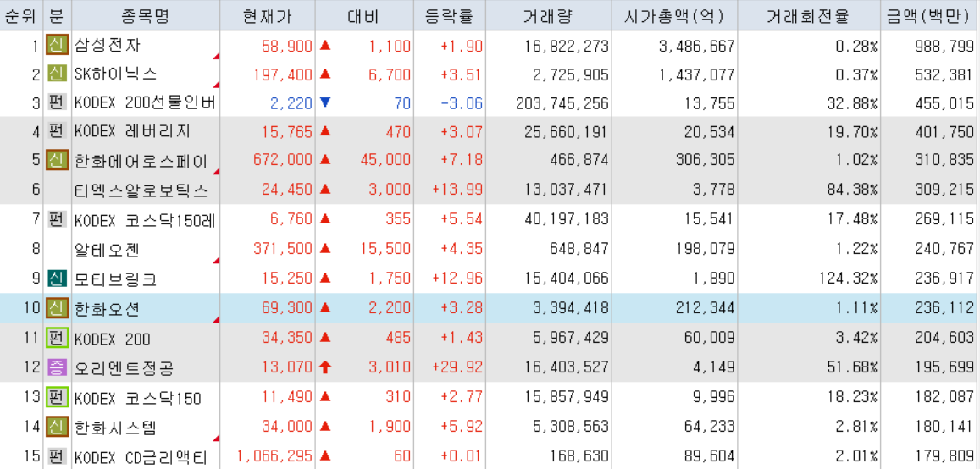This screenshot has height=469, width=980.
Task: Select the 한화에어로스페이 stock name
Action: coord(141,162)
